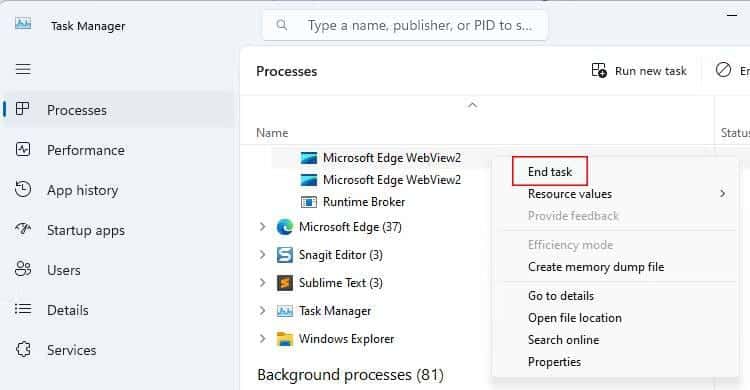Click the Services puzzle icon

coord(23,349)
